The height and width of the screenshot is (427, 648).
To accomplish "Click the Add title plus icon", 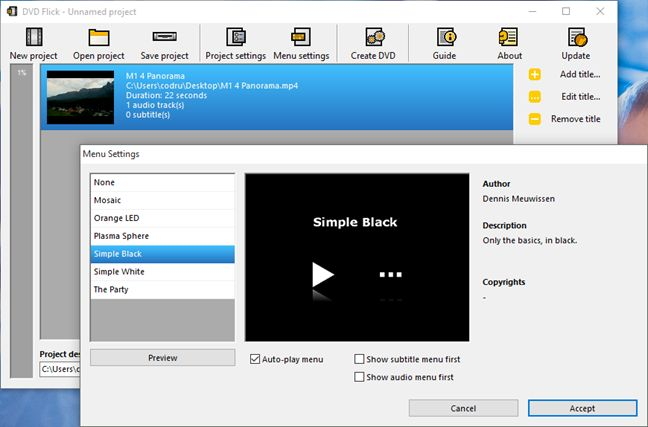I will (x=535, y=75).
